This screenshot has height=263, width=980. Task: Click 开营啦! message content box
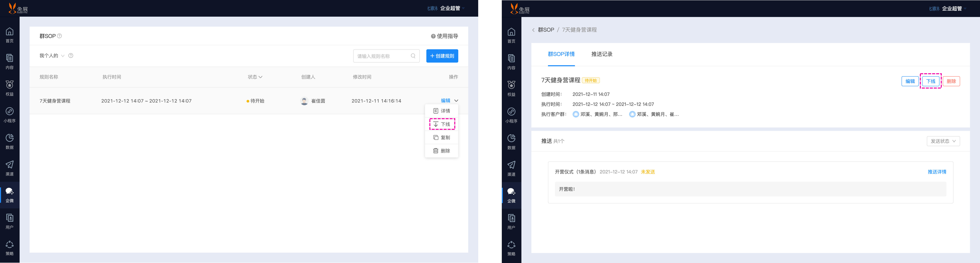click(x=750, y=189)
